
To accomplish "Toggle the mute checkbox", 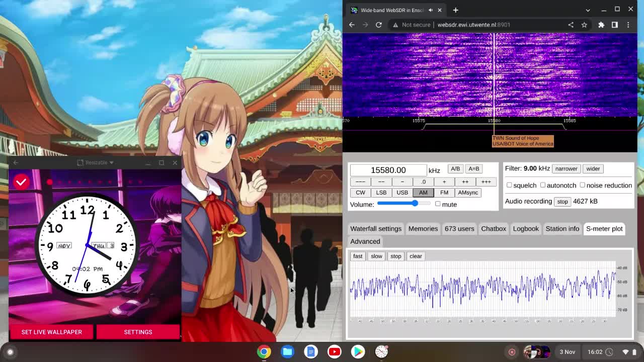I will point(438,204).
